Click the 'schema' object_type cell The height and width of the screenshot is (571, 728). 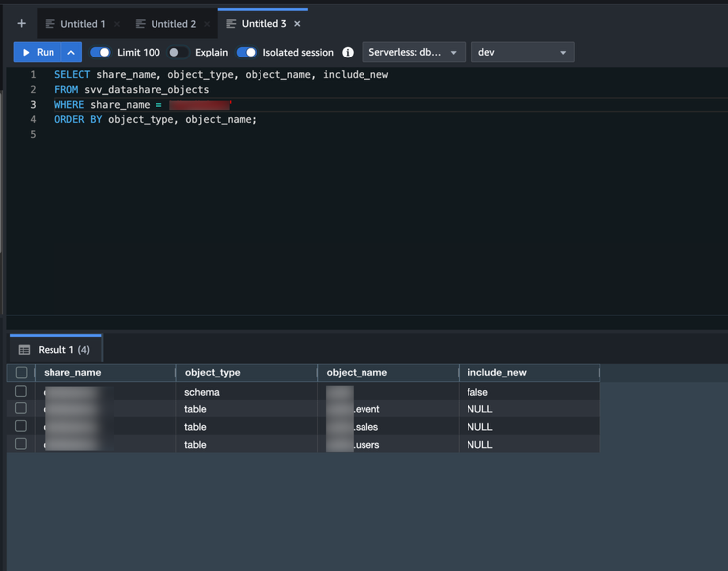click(x=247, y=392)
